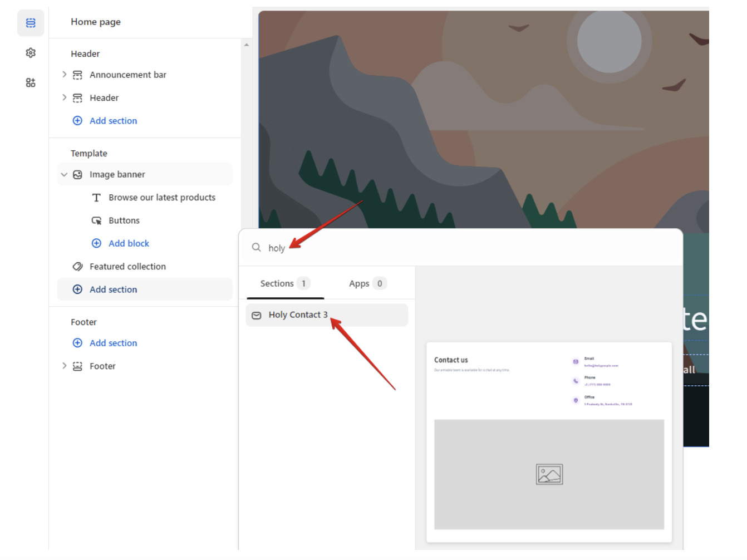Screen dimensions: 747x560
Task: Click the Image banner section icon
Action: (77, 175)
